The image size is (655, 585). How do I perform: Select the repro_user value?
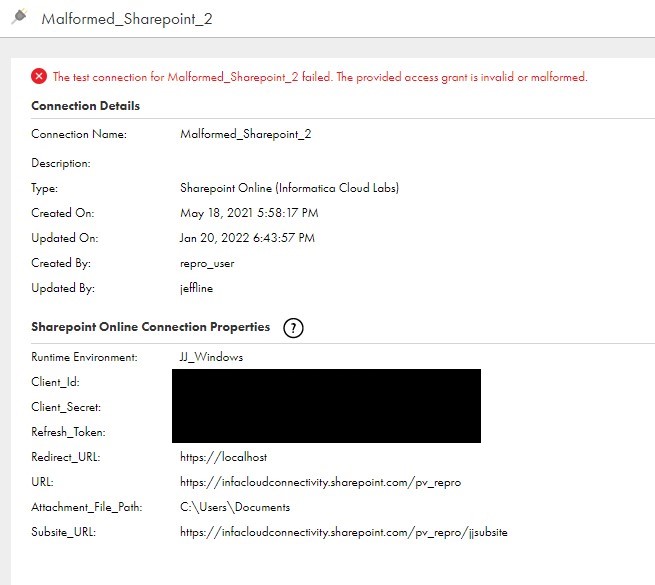(207, 264)
